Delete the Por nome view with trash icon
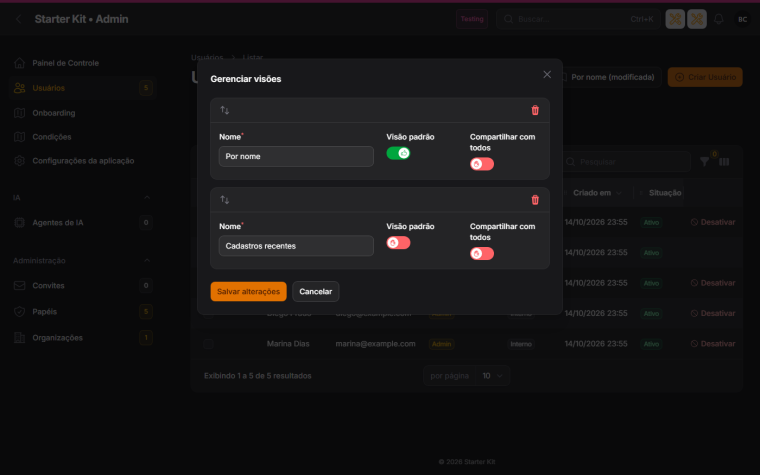This screenshot has height=475, width=760. pos(535,110)
